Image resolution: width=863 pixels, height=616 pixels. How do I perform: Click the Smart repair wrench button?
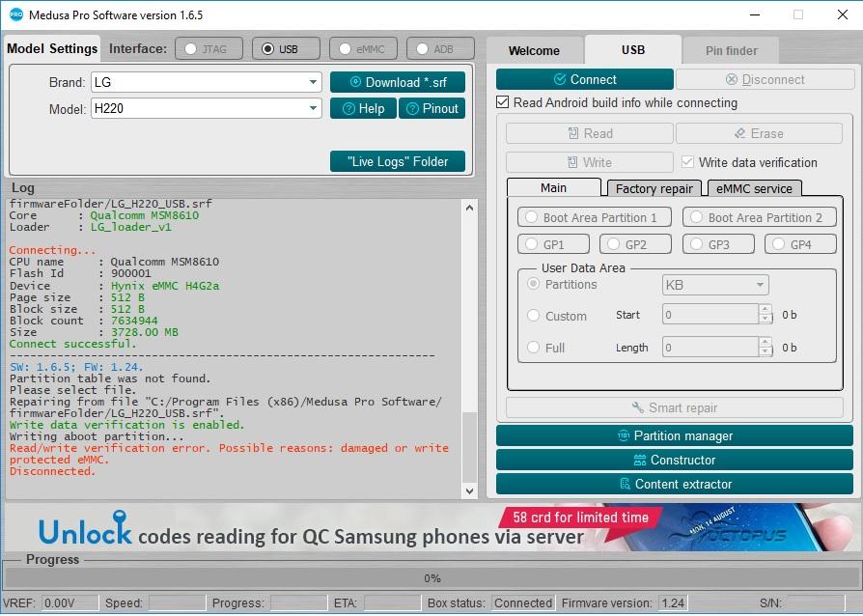pyautogui.click(x=674, y=407)
